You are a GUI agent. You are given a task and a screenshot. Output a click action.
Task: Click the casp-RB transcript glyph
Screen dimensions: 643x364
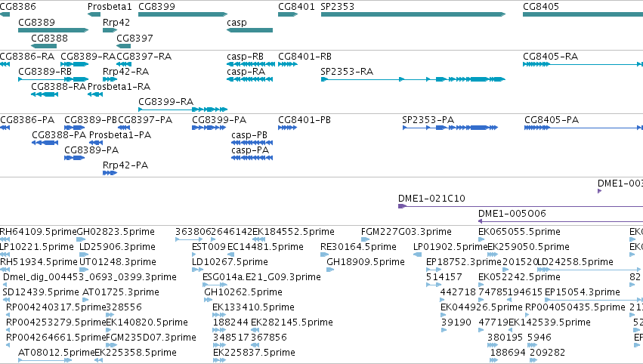tap(251, 64)
